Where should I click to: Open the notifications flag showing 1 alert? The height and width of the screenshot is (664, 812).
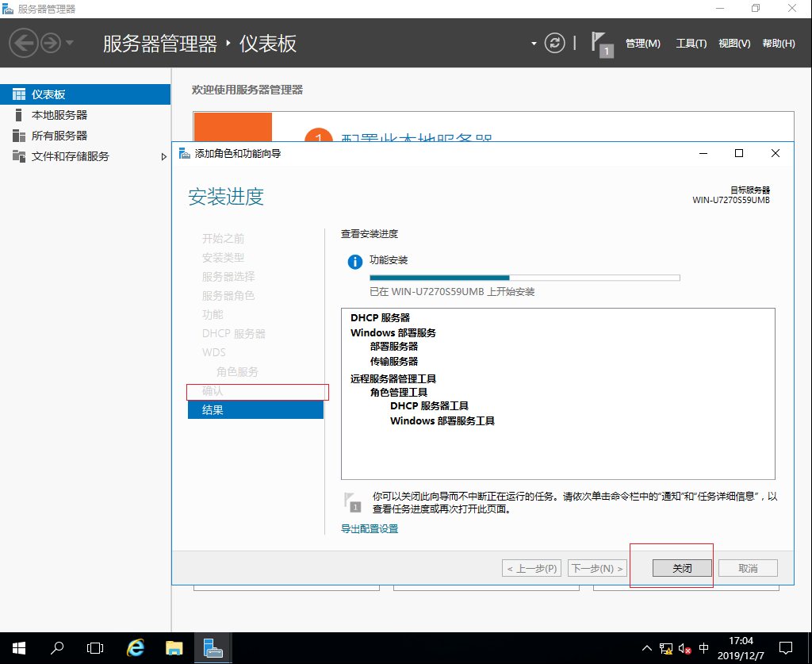click(599, 43)
